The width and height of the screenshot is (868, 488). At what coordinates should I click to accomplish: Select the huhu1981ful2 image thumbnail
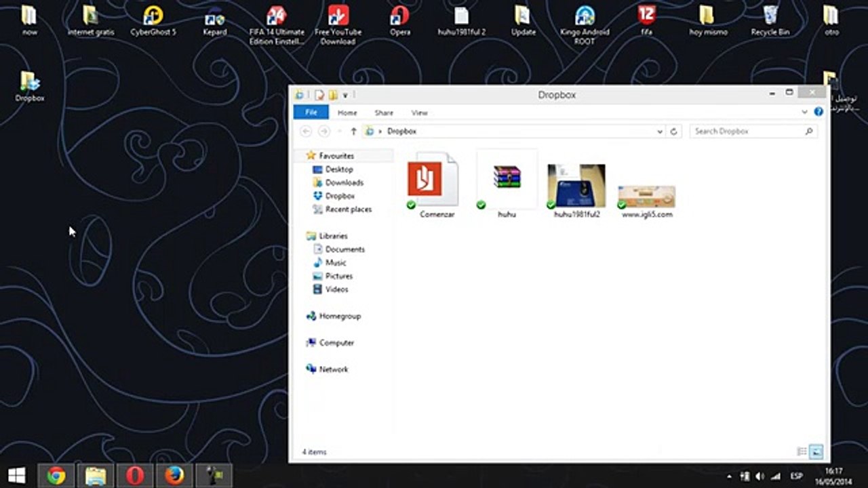click(576, 190)
